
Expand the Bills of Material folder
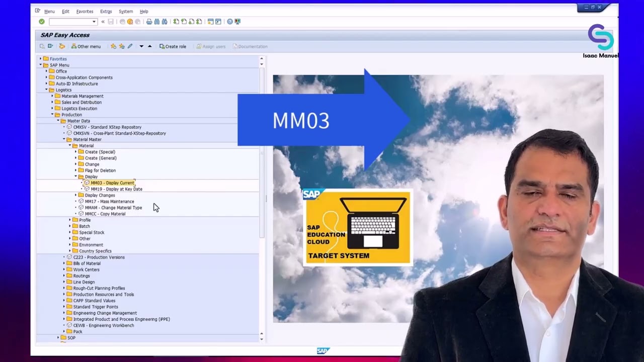[x=64, y=263]
